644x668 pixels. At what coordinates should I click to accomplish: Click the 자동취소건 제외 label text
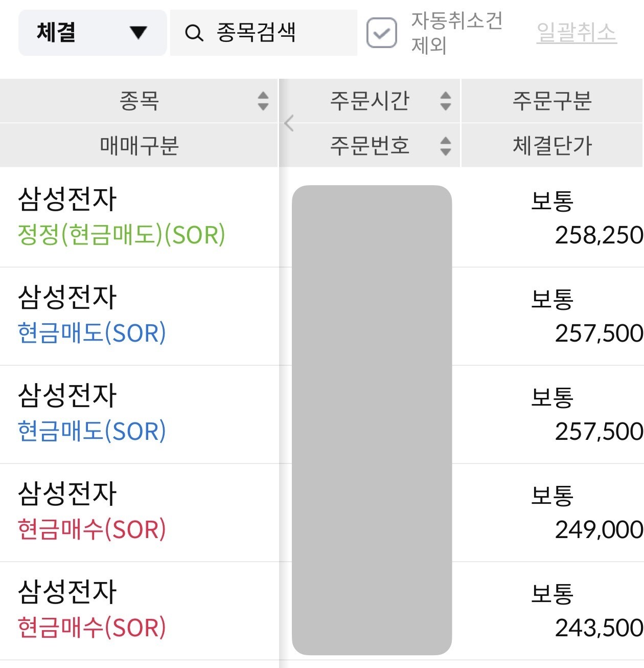click(457, 33)
